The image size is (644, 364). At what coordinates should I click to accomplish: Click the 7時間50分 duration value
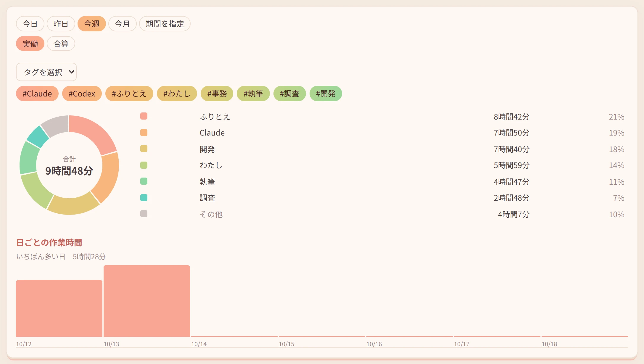click(512, 133)
